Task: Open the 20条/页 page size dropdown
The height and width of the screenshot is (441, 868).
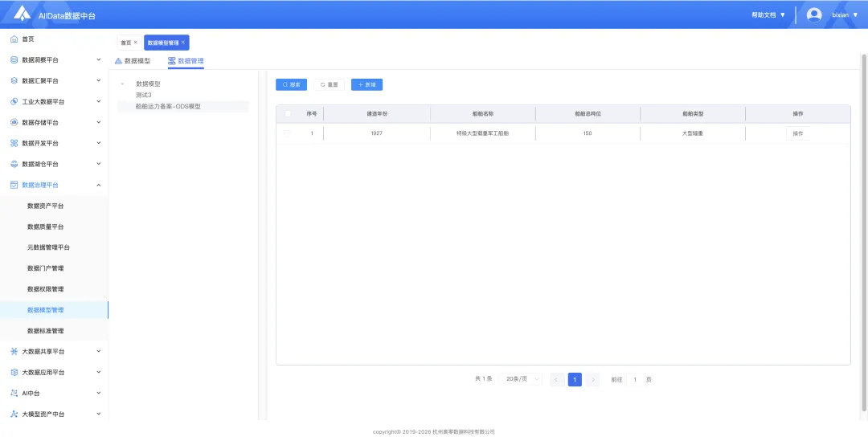Action: coord(520,380)
